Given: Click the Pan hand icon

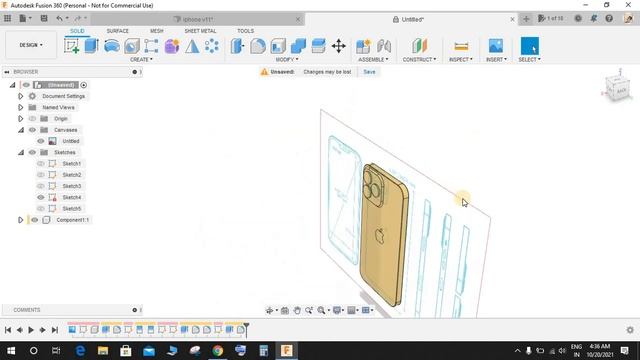Looking at the screenshot, I should (x=297, y=310).
